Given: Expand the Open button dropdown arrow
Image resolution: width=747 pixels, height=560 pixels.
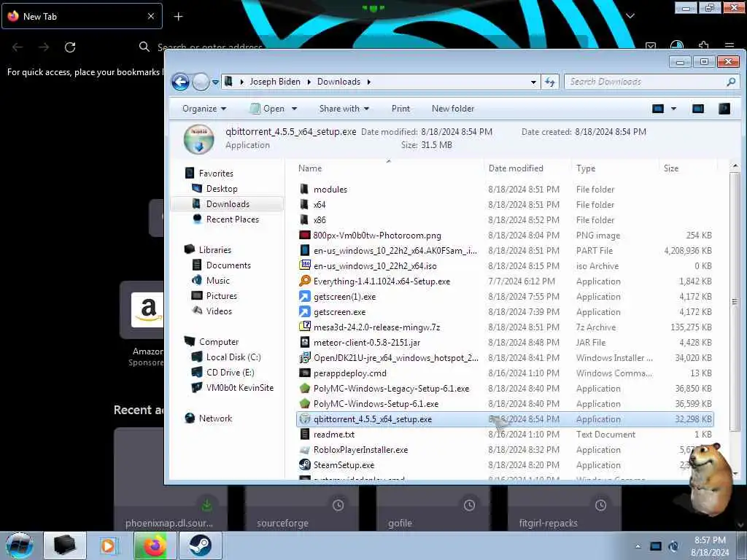Looking at the screenshot, I should (295, 109).
